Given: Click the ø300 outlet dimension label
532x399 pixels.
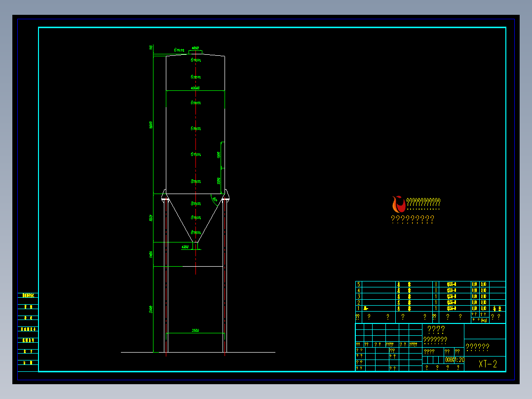Looking at the screenshot, I should (x=185, y=247).
